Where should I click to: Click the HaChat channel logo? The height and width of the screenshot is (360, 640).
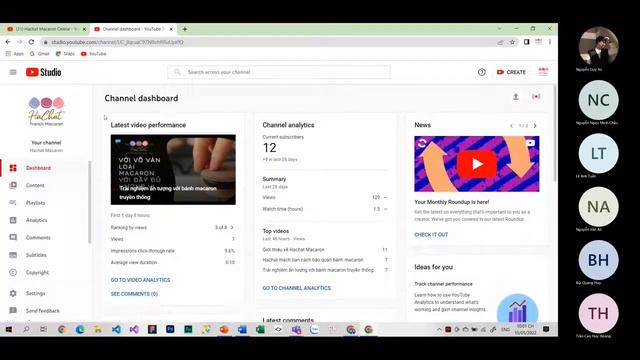tap(46, 111)
